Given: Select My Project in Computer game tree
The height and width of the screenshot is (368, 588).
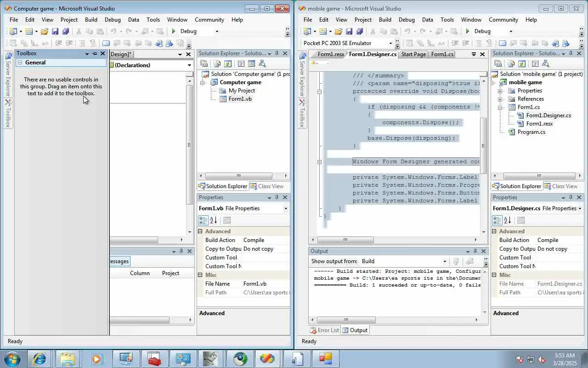Looking at the screenshot, I should click(x=242, y=91).
